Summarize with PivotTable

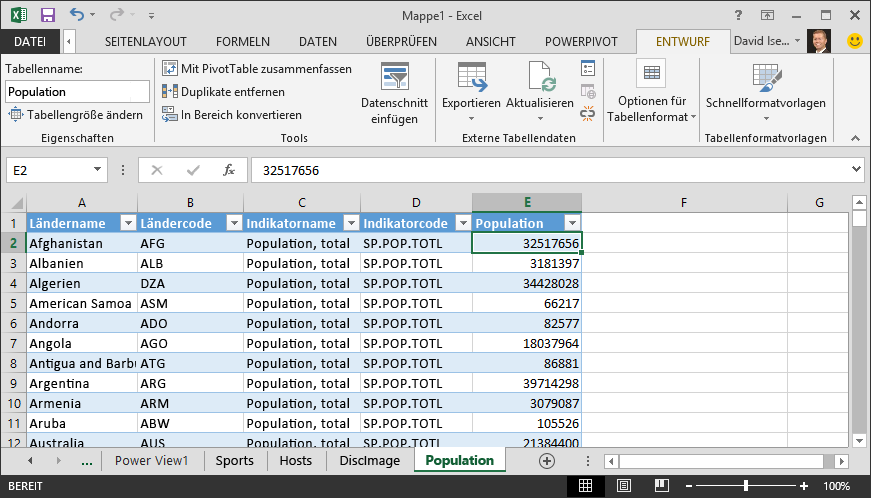[x=257, y=69]
